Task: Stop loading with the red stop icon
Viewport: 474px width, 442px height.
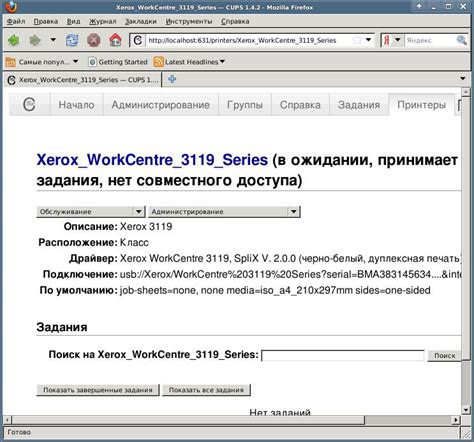Action: (94, 40)
